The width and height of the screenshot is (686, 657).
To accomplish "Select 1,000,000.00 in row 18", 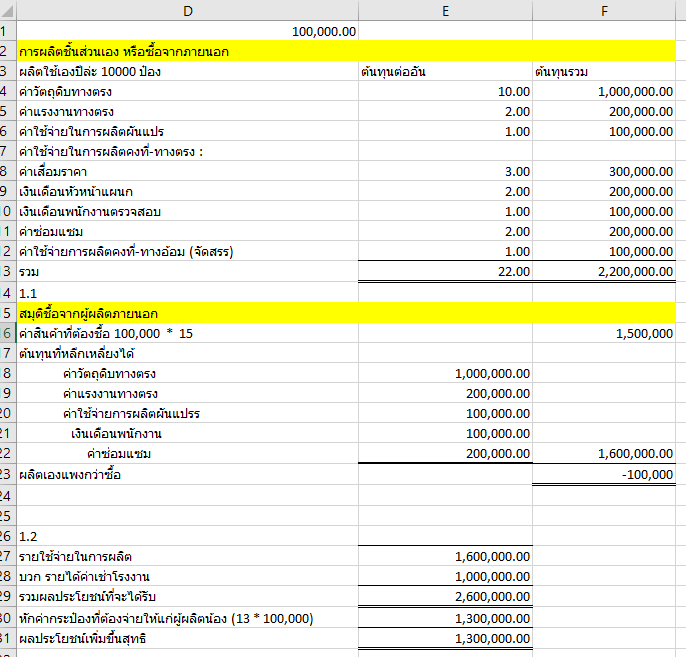I will (445, 373).
